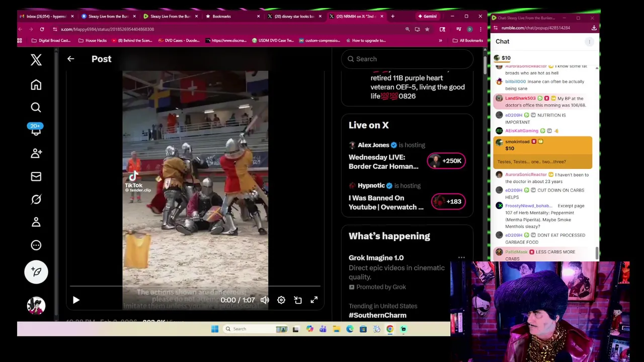Open the apps grid icon on bookmarks bar

[20, 40]
